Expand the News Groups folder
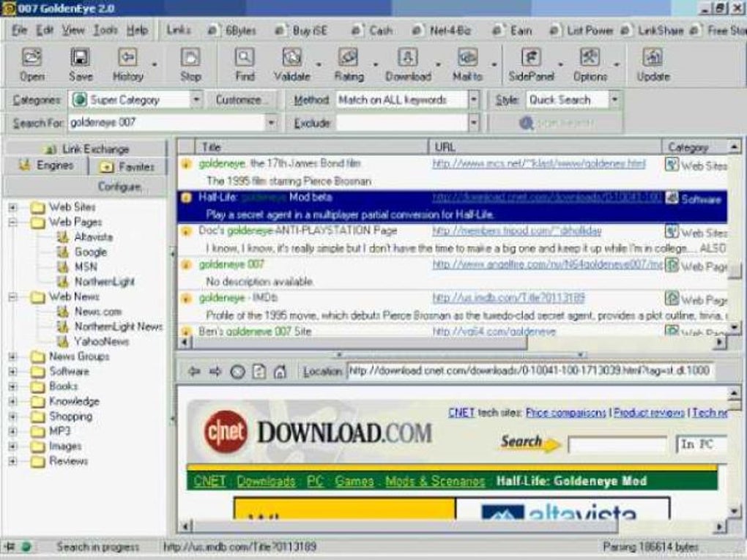Image resolution: width=747 pixels, height=560 pixels. tap(13, 356)
